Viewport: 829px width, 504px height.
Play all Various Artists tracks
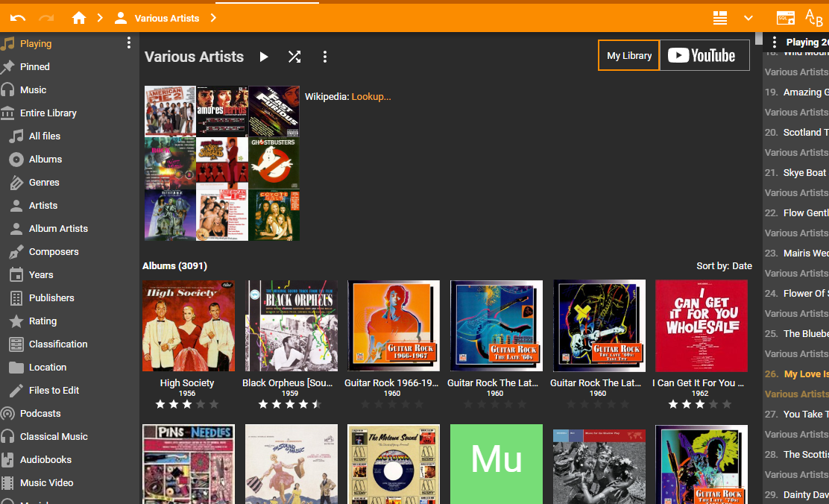point(264,57)
